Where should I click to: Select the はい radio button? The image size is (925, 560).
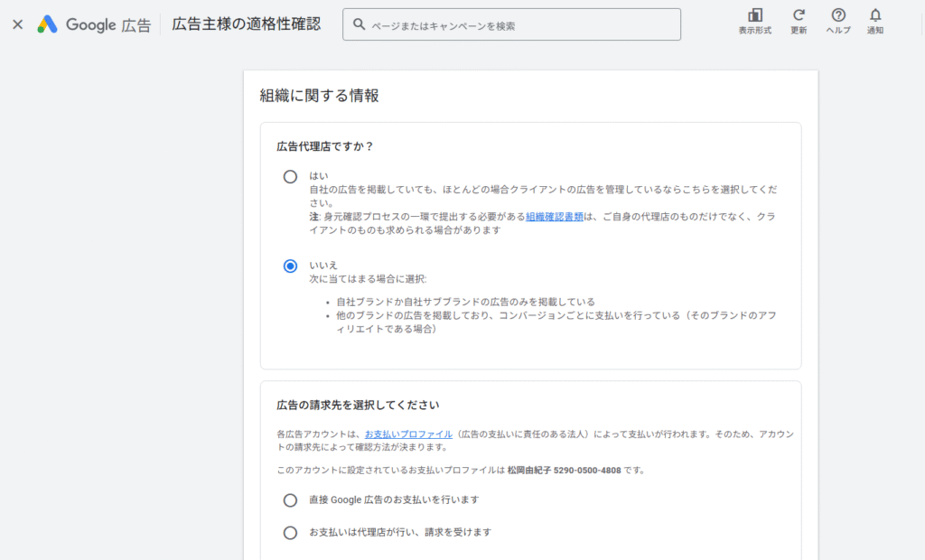click(290, 175)
